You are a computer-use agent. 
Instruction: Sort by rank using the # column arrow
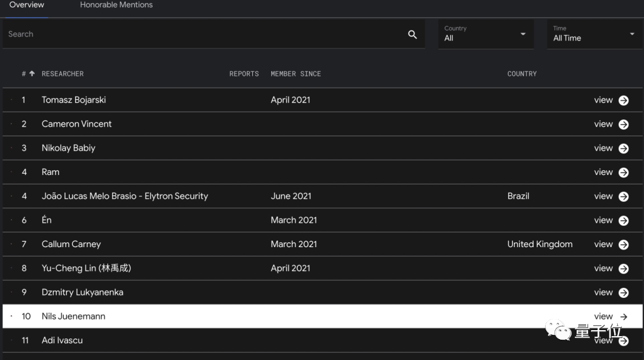click(32, 74)
